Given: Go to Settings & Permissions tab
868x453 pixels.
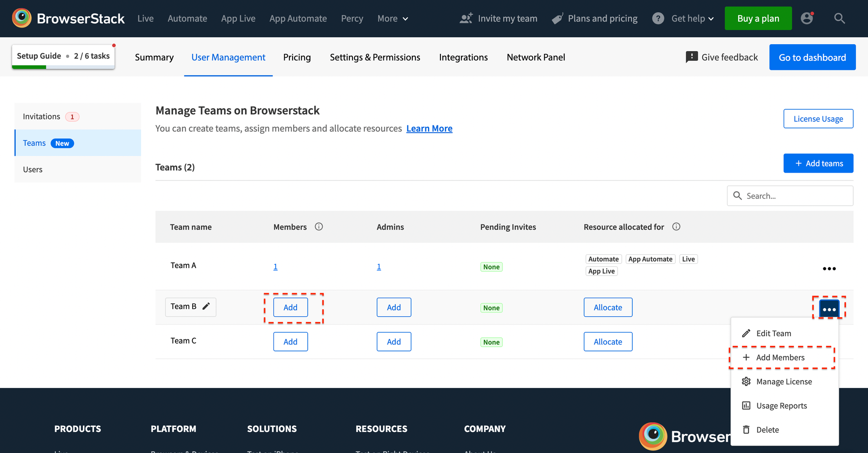Looking at the screenshot, I should (375, 57).
